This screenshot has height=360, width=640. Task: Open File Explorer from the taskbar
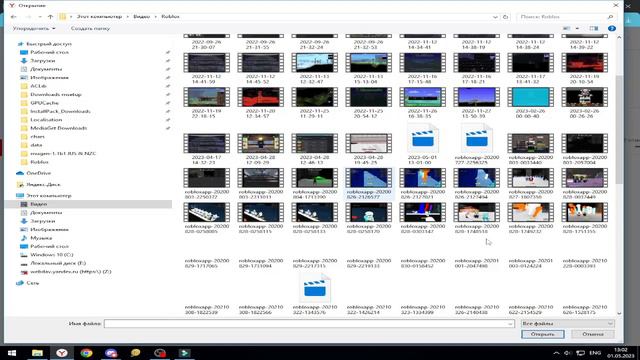37,353
